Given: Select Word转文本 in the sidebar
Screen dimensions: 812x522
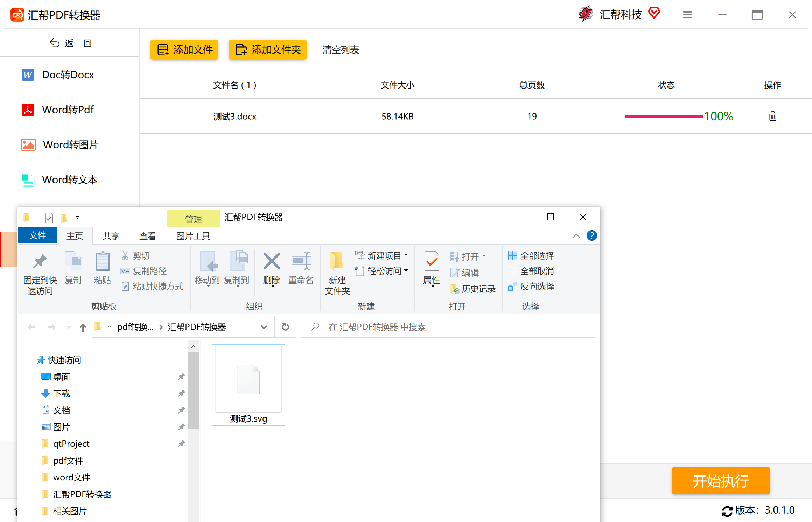Looking at the screenshot, I should (x=70, y=179).
